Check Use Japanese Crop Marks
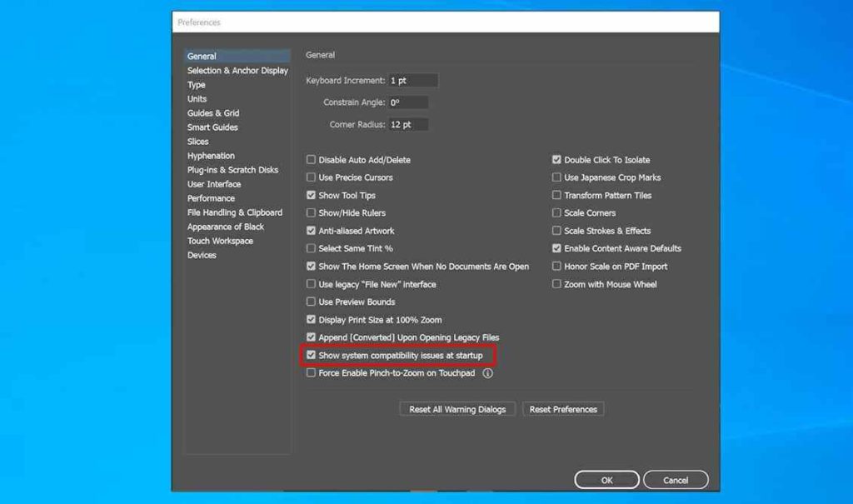 pyautogui.click(x=556, y=177)
